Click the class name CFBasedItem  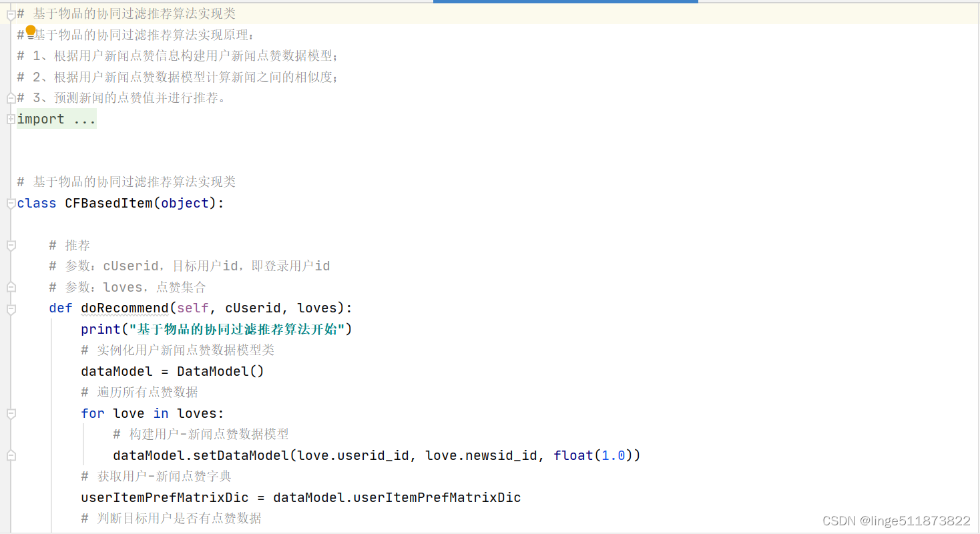(108, 203)
